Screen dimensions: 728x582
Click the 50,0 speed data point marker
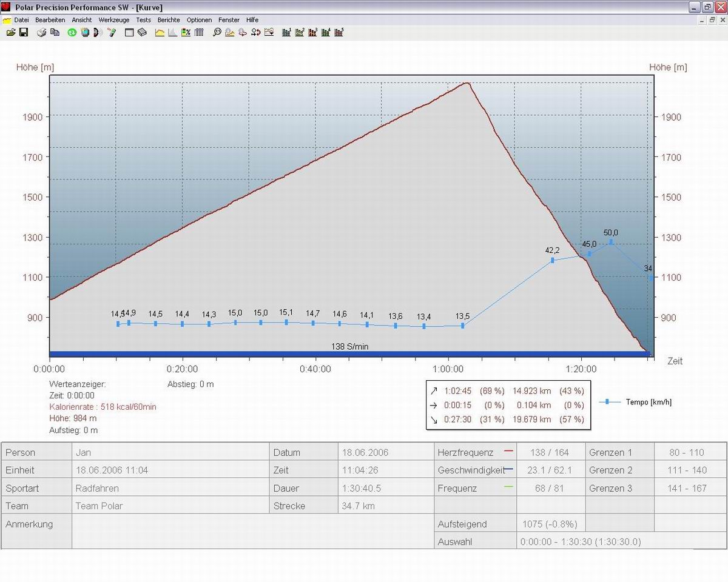pyautogui.click(x=611, y=242)
